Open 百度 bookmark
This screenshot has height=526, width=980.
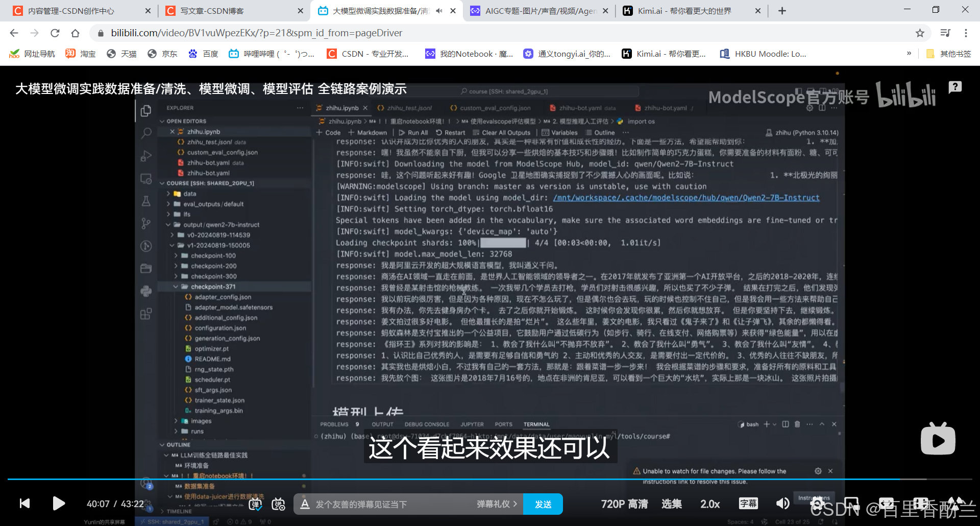[203, 54]
